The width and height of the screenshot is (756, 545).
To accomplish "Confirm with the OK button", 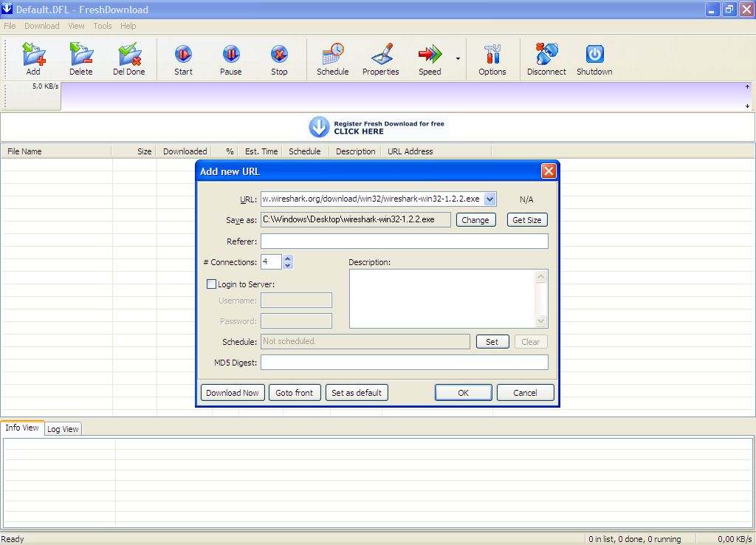I will point(464,393).
